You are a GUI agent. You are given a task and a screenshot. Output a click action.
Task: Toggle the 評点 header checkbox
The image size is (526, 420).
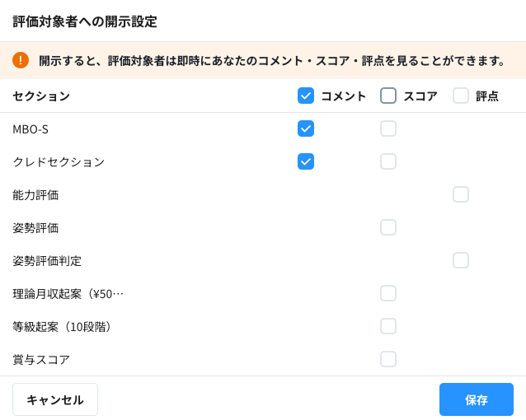[x=461, y=96]
